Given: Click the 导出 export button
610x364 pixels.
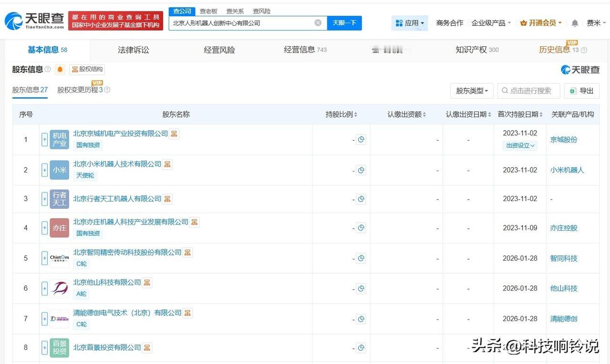Looking at the screenshot, I should click(x=581, y=91).
